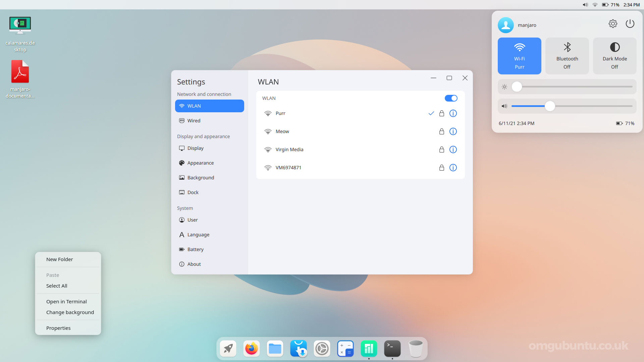Open the Dock settings section
This screenshot has width=644, height=362.
coord(193,192)
